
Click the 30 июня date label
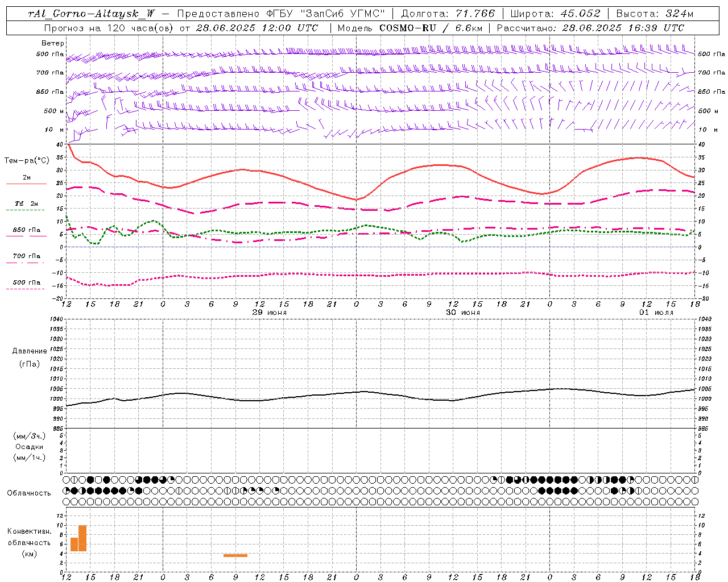pyautogui.click(x=463, y=313)
